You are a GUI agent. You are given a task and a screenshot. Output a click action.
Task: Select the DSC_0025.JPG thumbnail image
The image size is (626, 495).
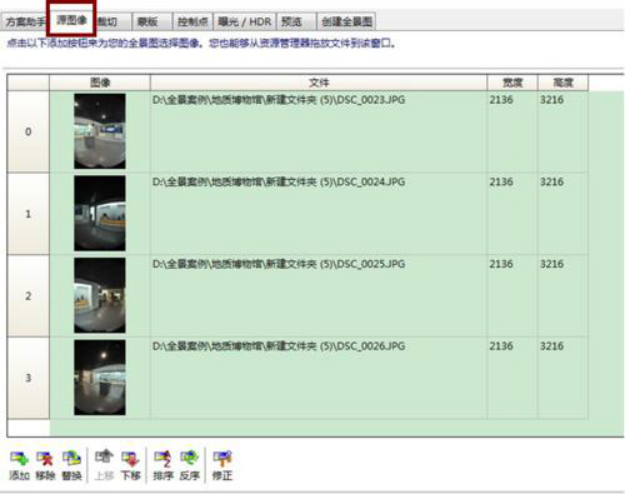point(100,296)
